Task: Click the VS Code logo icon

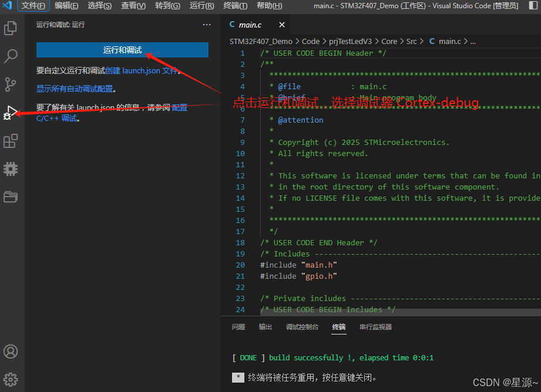Action: pos(8,5)
